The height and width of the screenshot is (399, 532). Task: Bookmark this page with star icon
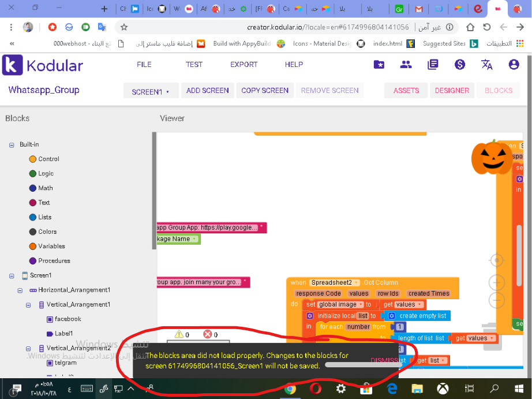coord(124,27)
